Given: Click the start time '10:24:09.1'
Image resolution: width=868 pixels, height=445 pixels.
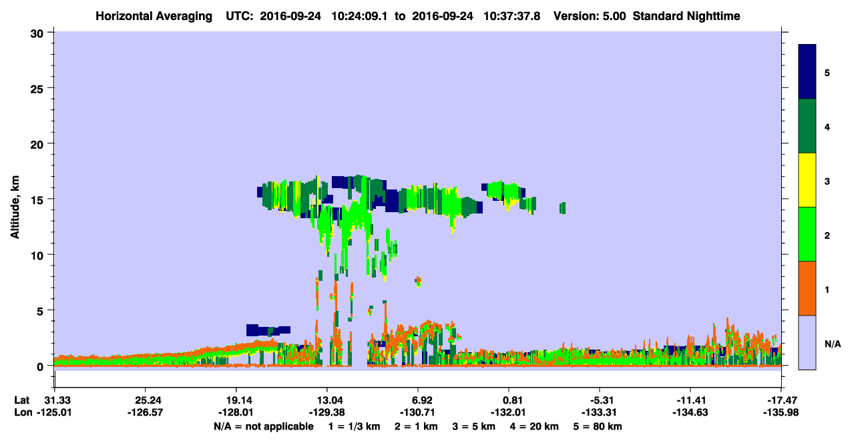Looking at the screenshot, I should (x=361, y=15).
